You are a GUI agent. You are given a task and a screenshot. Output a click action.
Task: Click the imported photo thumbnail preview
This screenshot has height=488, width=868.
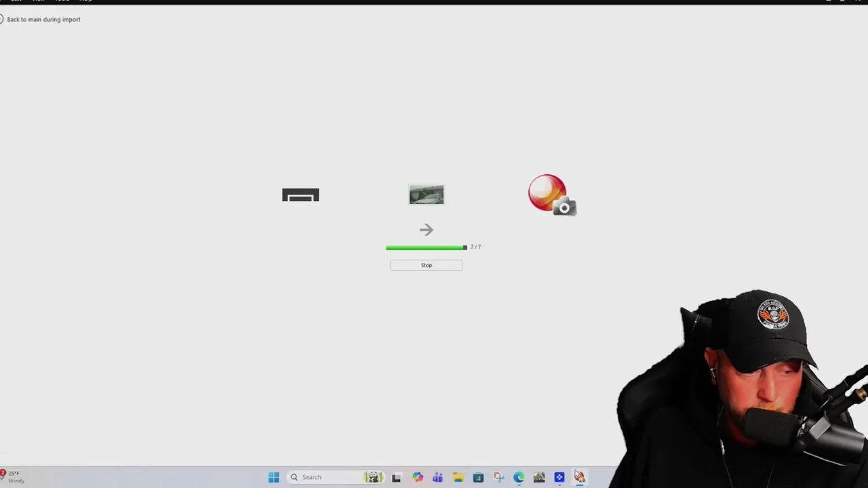click(x=427, y=195)
